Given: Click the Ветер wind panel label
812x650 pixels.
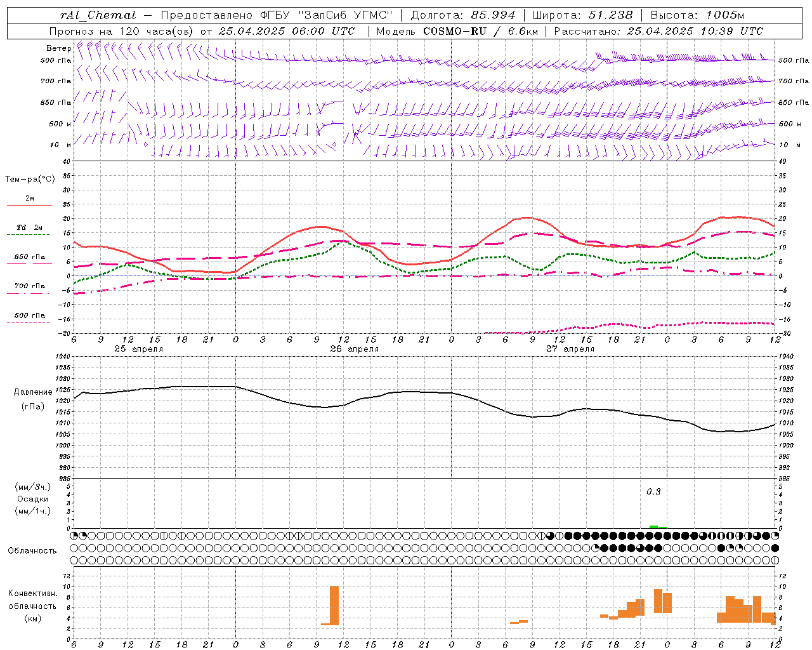Looking at the screenshot, I should tap(58, 48).
